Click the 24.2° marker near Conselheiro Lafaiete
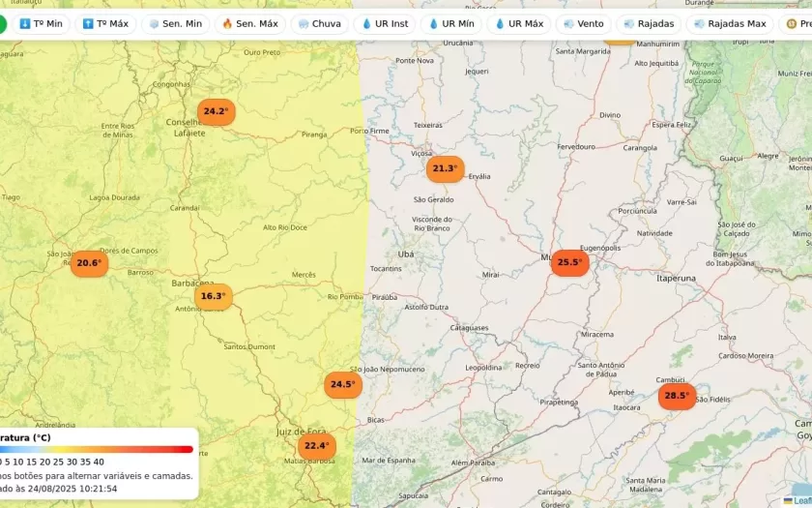The width and height of the screenshot is (812, 508). click(216, 112)
